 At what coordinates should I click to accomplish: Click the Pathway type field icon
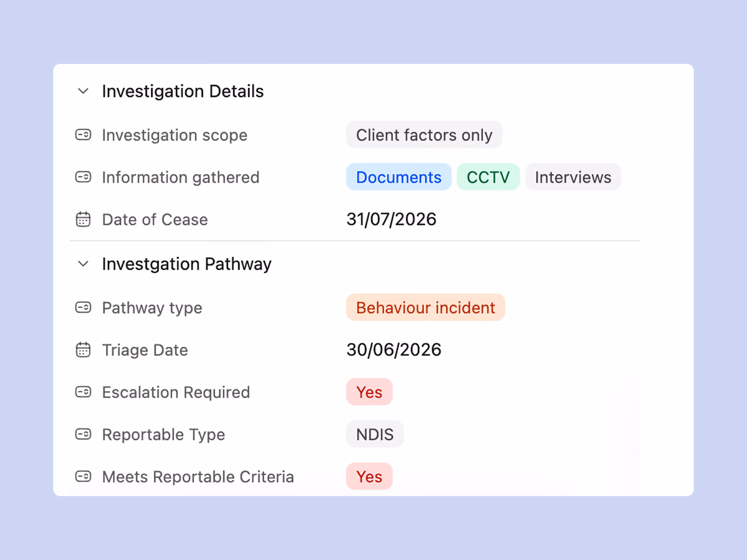click(x=83, y=308)
